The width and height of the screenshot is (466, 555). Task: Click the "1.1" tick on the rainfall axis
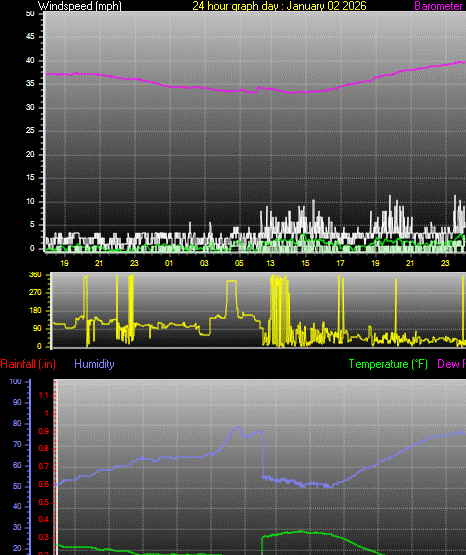pyautogui.click(x=44, y=396)
